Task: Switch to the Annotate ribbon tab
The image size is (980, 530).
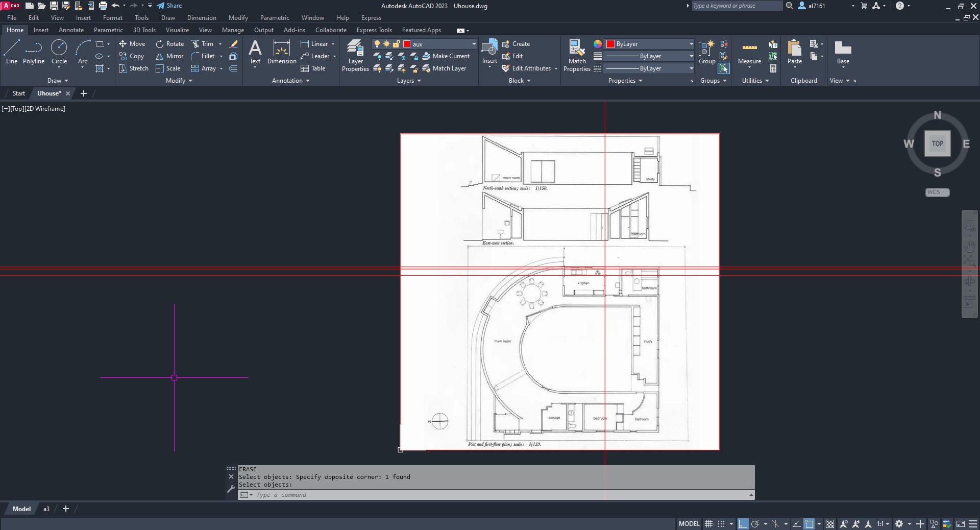Action: click(x=71, y=30)
